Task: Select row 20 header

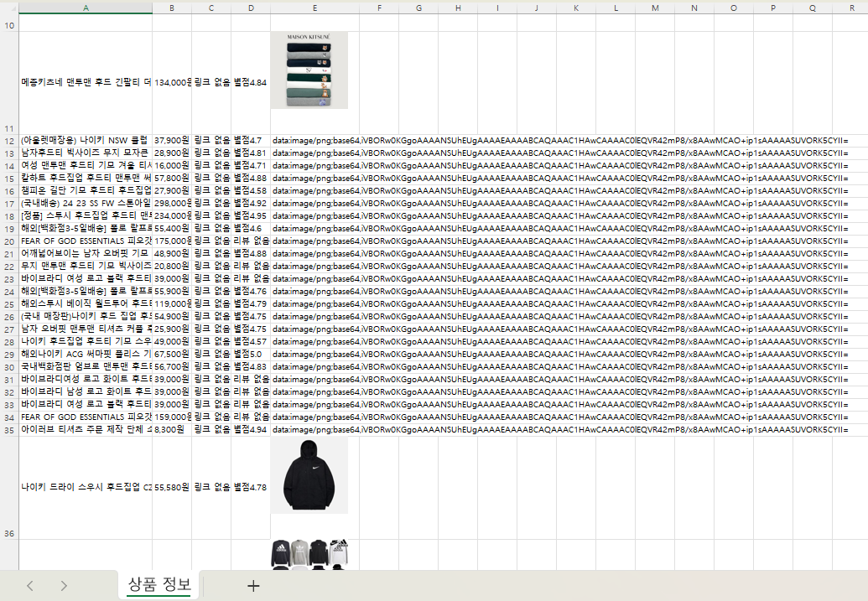Action: [9, 241]
